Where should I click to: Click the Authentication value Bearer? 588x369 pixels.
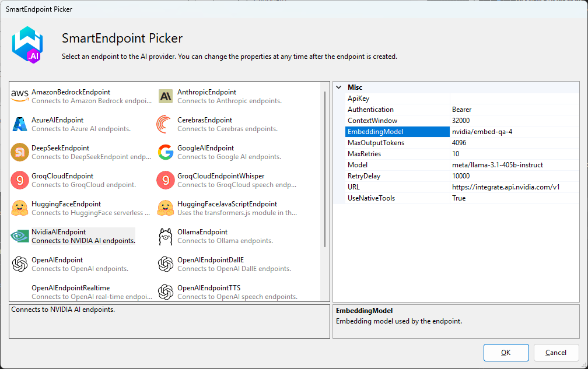[514, 110]
